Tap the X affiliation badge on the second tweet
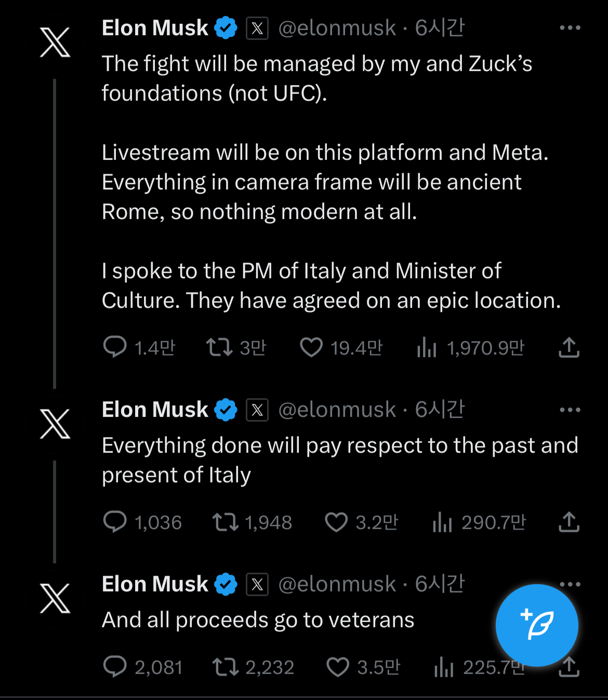 257,410
